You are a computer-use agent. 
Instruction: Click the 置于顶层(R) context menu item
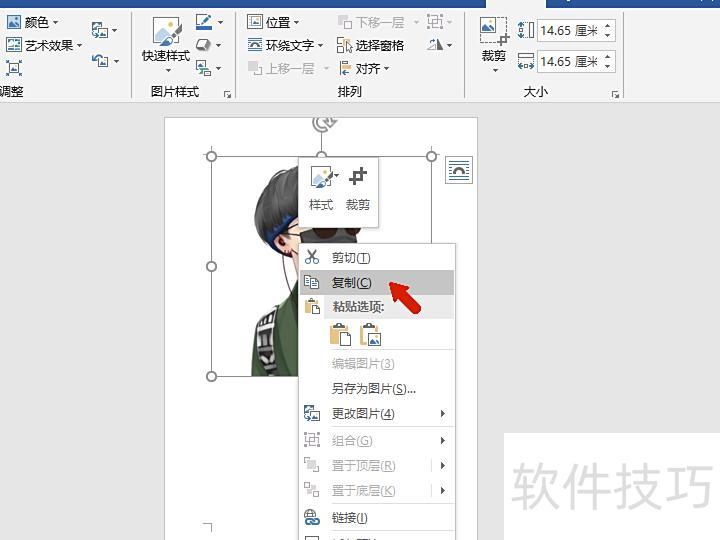[377, 465]
